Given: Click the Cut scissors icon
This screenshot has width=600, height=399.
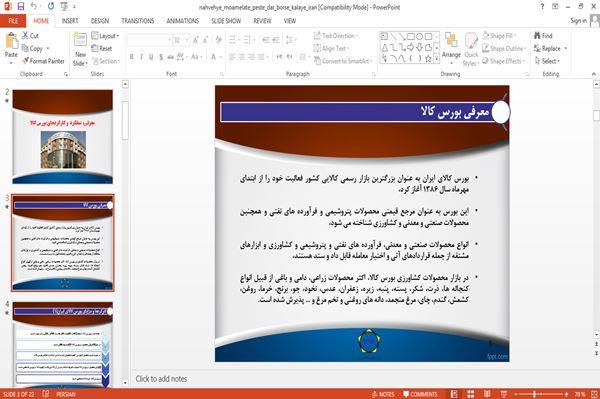Looking at the screenshot, I should coord(25,36).
